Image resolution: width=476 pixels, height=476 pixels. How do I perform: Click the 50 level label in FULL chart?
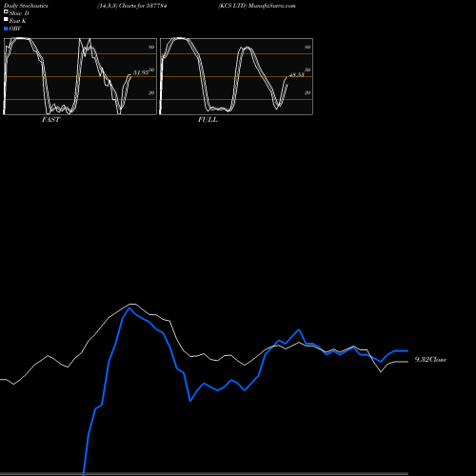[307, 69]
